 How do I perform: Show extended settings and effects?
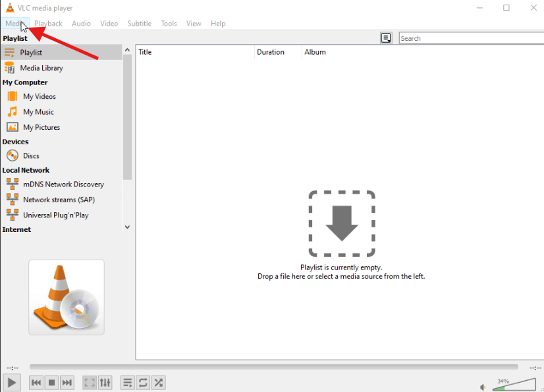105,383
